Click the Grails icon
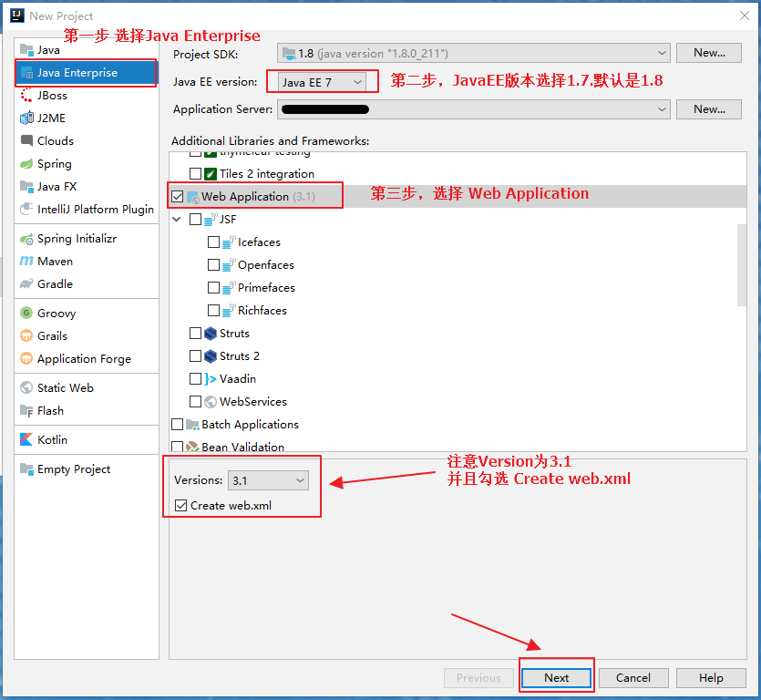The image size is (761, 700). point(26,336)
